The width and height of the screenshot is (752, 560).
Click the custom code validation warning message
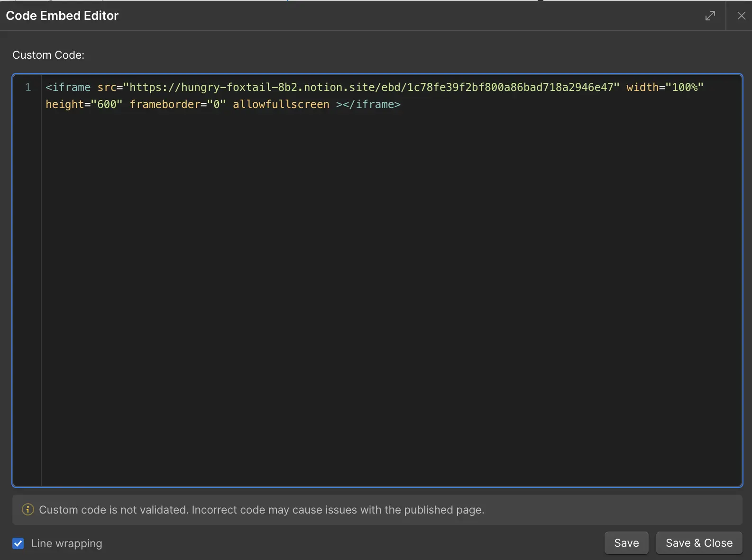pyautogui.click(x=261, y=510)
